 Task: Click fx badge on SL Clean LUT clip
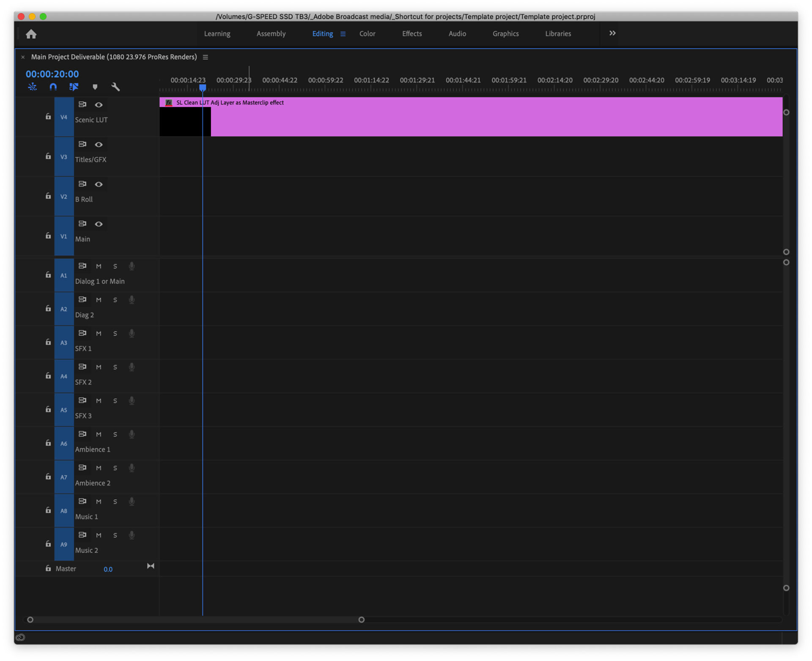point(169,103)
